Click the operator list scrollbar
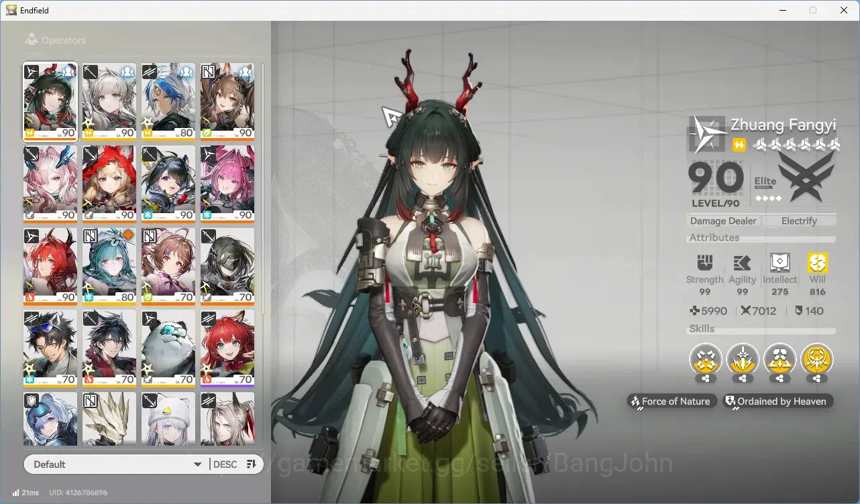Viewport: 860px width, 504px height. click(262, 188)
